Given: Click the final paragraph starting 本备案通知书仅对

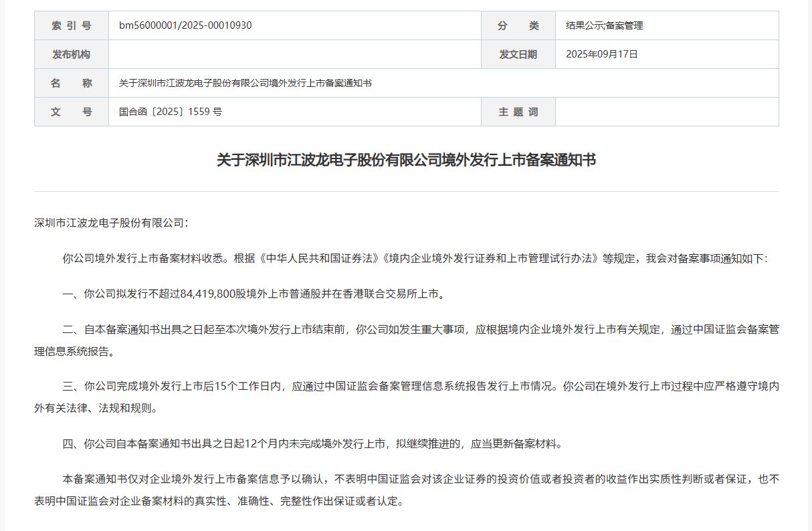Looking at the screenshot, I should coord(406,490).
